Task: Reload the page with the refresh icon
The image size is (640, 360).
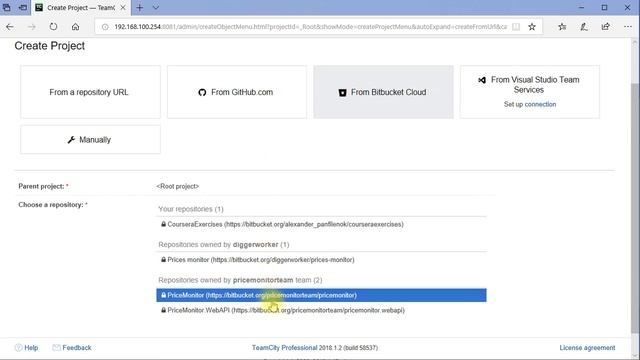Action: [53, 27]
